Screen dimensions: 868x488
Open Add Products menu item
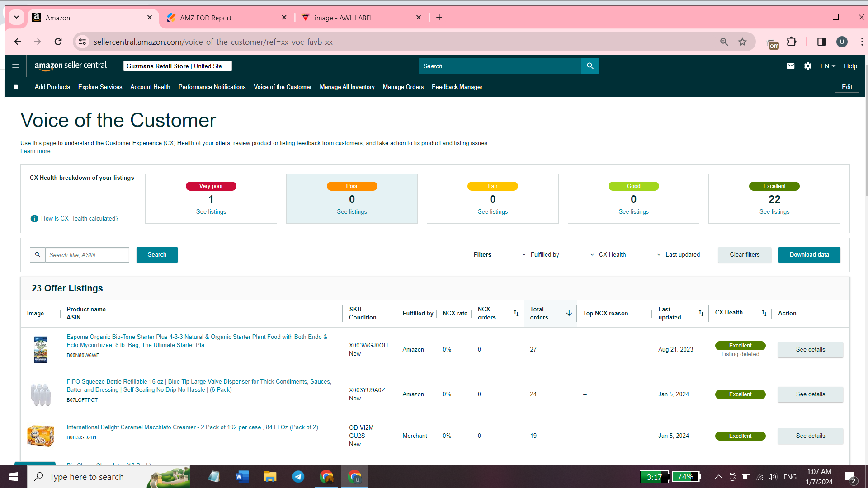pyautogui.click(x=52, y=87)
